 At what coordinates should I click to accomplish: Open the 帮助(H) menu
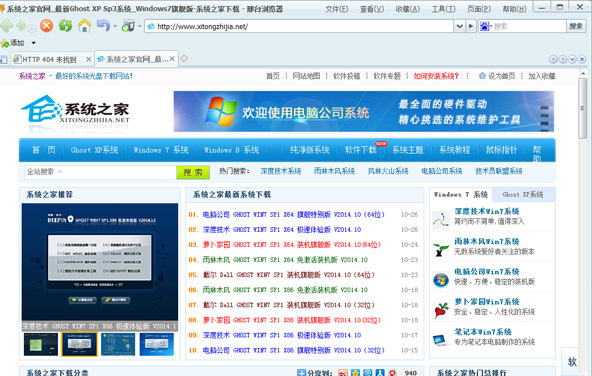click(515, 9)
